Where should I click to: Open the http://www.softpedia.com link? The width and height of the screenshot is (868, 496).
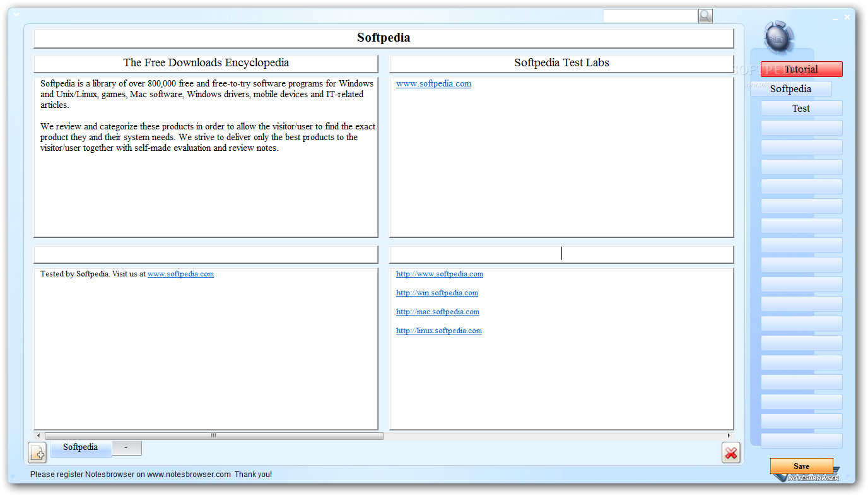pyautogui.click(x=440, y=274)
